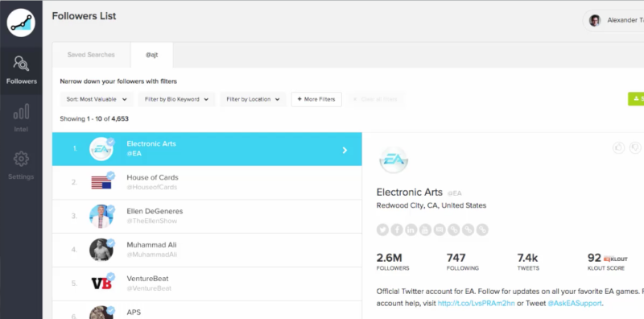Viewport: 644px width, 319px height.
Task: Switch to Saved Searches tab
Action: [91, 55]
